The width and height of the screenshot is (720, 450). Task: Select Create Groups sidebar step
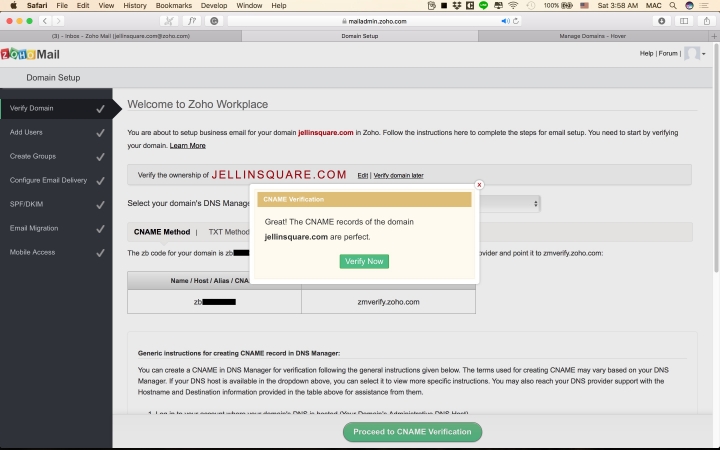click(x=56, y=156)
